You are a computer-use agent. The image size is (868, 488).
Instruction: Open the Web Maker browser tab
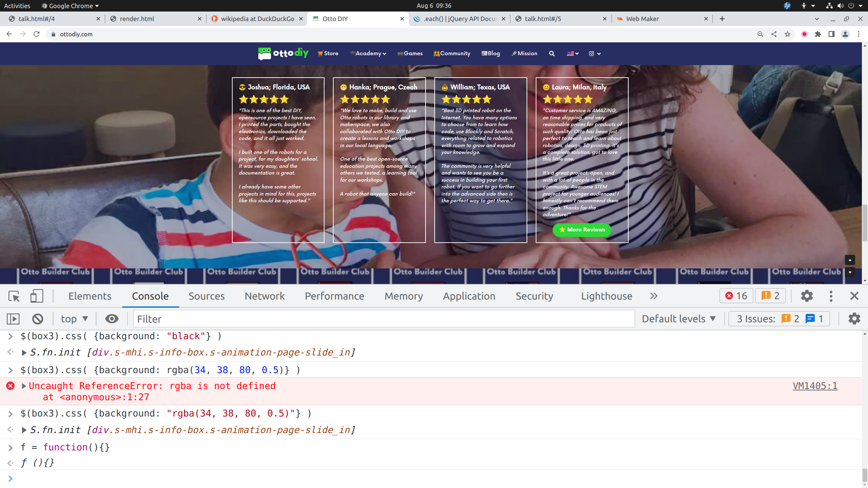point(642,19)
